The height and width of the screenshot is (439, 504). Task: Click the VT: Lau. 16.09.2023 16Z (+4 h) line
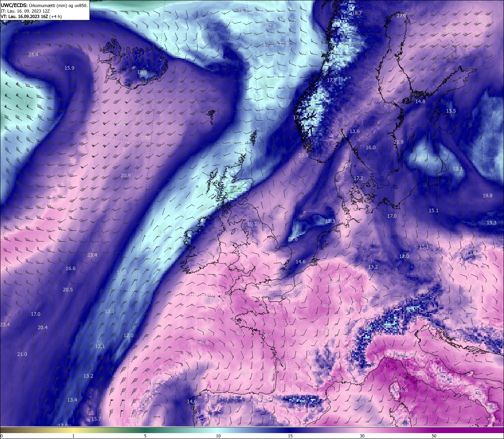(x=31, y=17)
